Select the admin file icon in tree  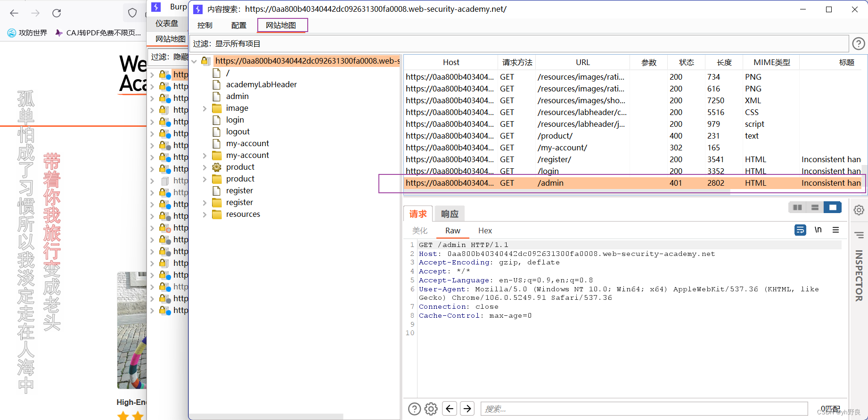tap(217, 96)
